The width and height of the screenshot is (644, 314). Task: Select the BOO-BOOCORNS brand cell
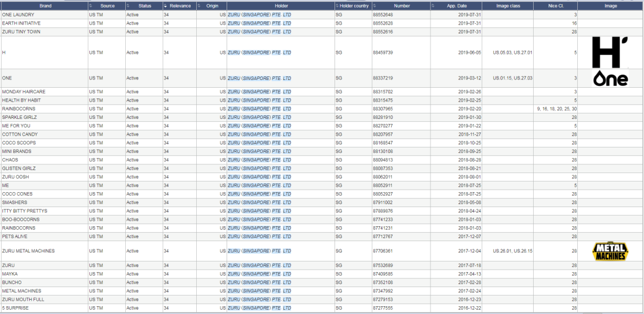(x=44, y=220)
